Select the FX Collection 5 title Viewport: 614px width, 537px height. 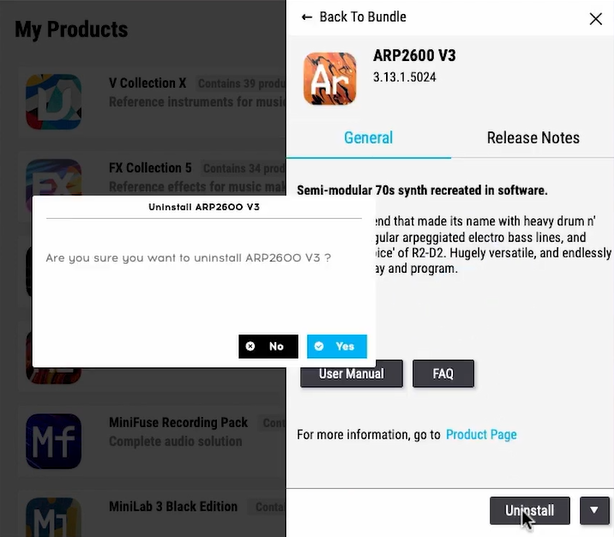tap(150, 168)
